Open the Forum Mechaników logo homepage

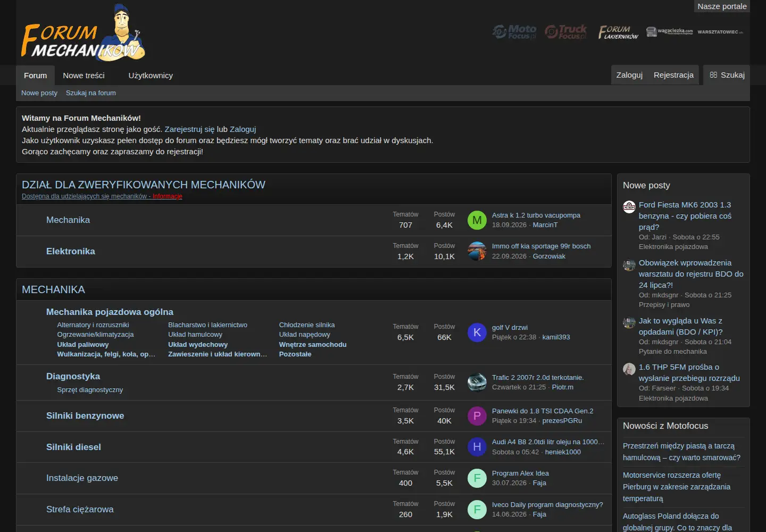click(83, 32)
